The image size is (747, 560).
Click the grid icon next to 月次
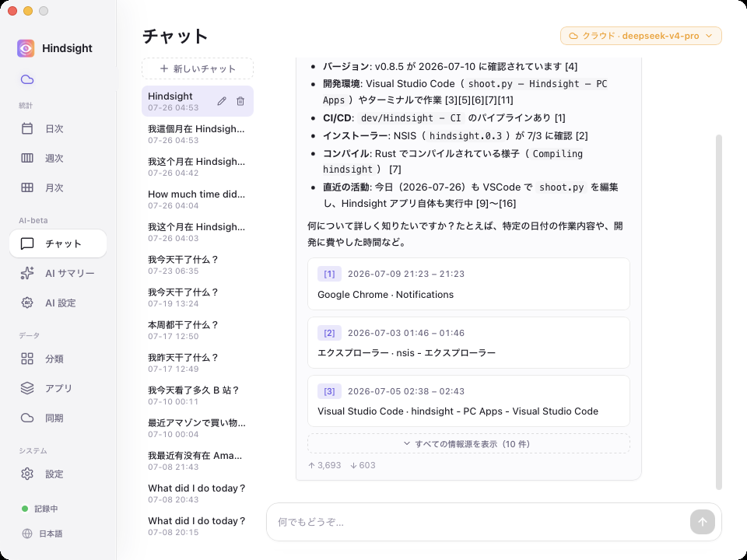click(27, 187)
